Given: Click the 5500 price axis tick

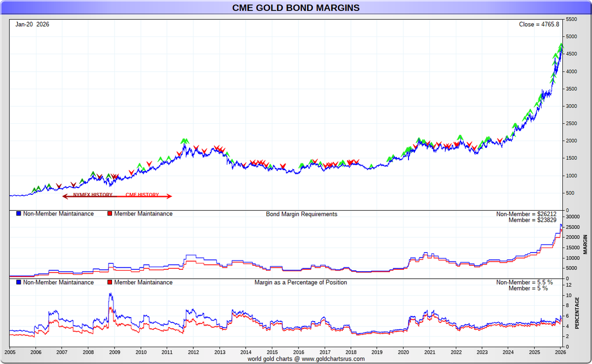Looking at the screenshot, I should 571,19.
